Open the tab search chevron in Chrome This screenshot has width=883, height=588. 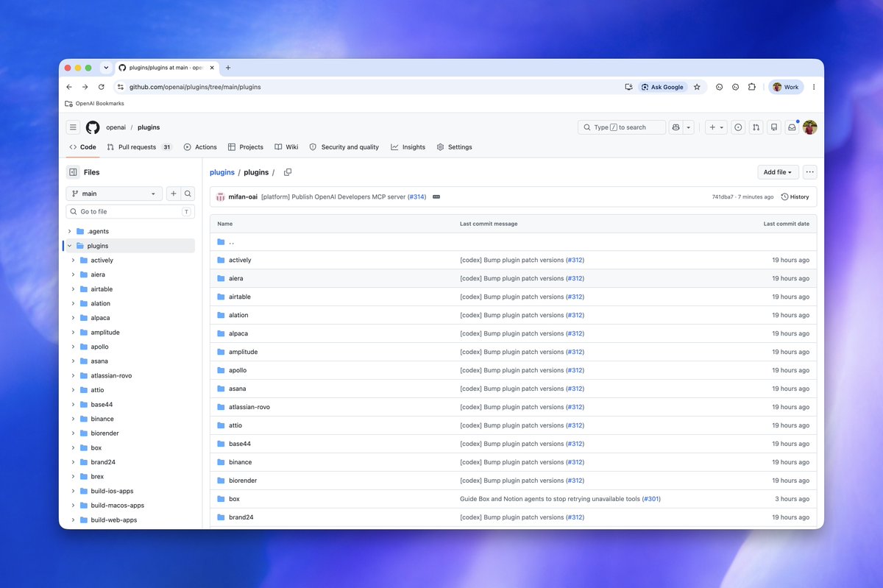coord(106,68)
